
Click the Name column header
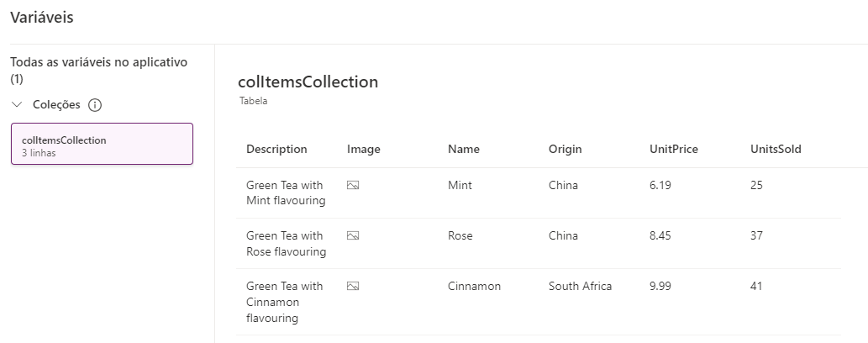pos(464,150)
